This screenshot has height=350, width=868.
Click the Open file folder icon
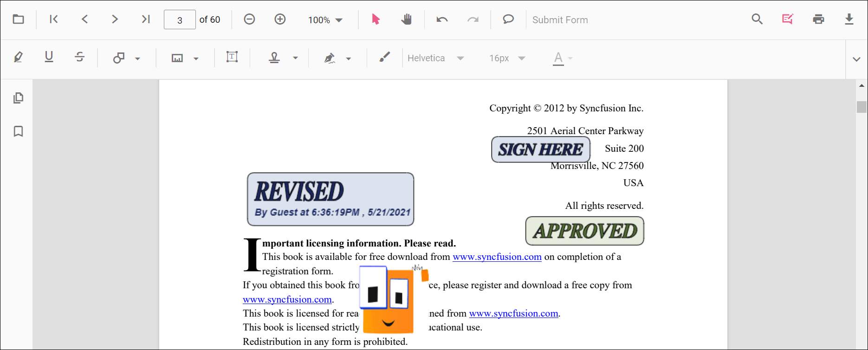point(18,19)
